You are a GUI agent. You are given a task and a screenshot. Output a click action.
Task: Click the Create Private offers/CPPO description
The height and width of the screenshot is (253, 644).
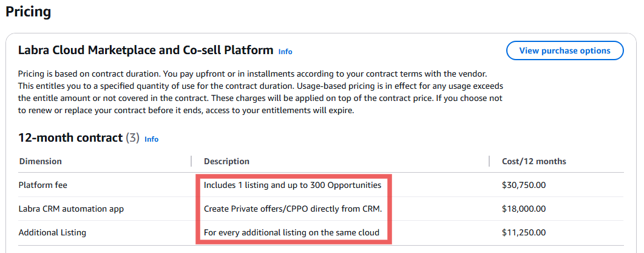[293, 209]
